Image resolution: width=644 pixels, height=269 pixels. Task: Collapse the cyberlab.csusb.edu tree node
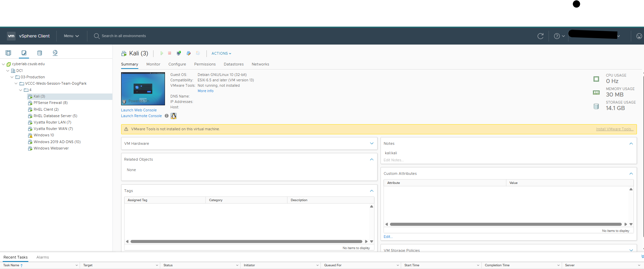click(3, 64)
